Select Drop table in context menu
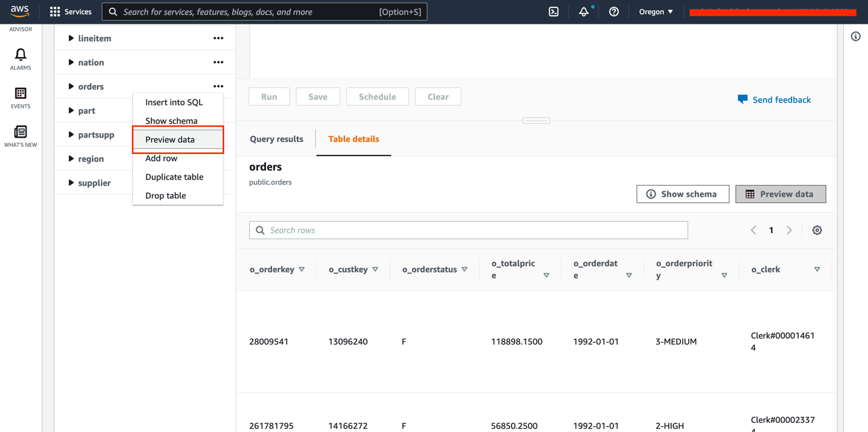 [166, 195]
